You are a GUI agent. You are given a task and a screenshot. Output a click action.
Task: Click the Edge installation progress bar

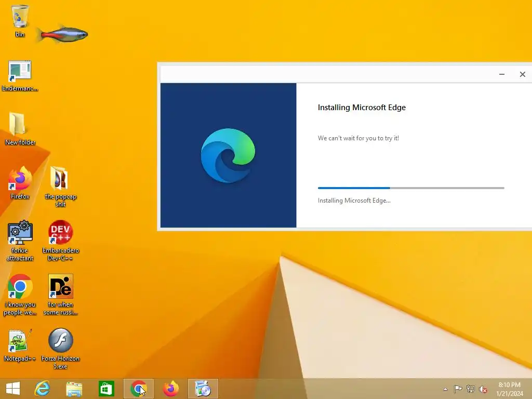point(411,188)
